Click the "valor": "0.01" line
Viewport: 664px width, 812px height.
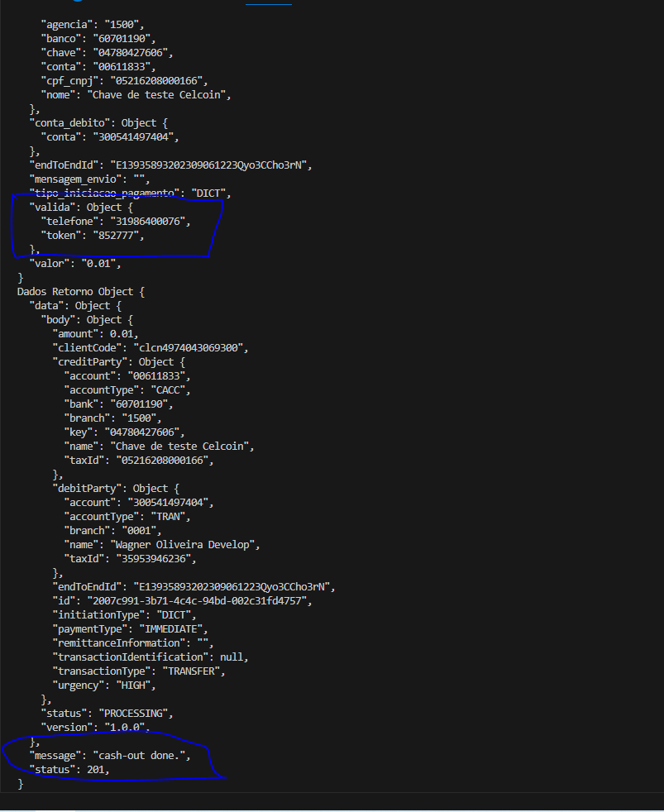coord(76,264)
